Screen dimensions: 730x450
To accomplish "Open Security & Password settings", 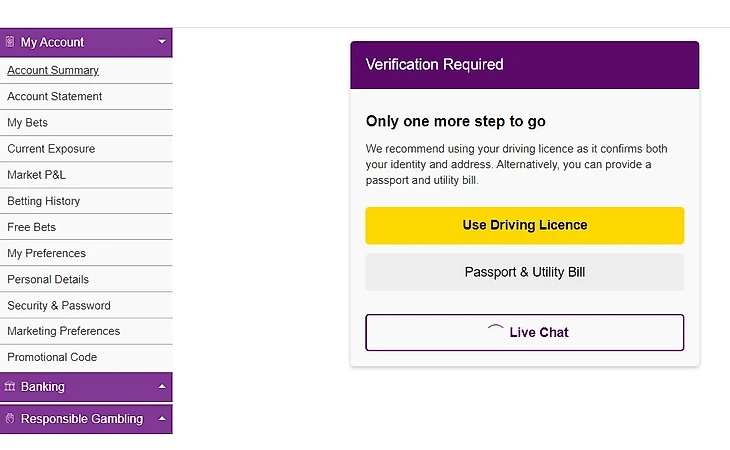I will click(86, 305).
